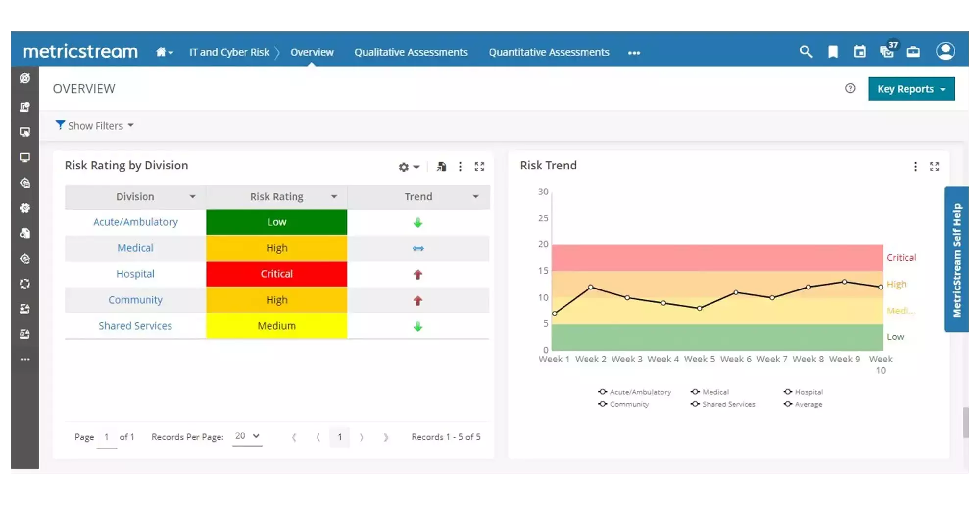Click the yellow Medium rating cell
The height and width of the screenshot is (505, 980).
(277, 326)
